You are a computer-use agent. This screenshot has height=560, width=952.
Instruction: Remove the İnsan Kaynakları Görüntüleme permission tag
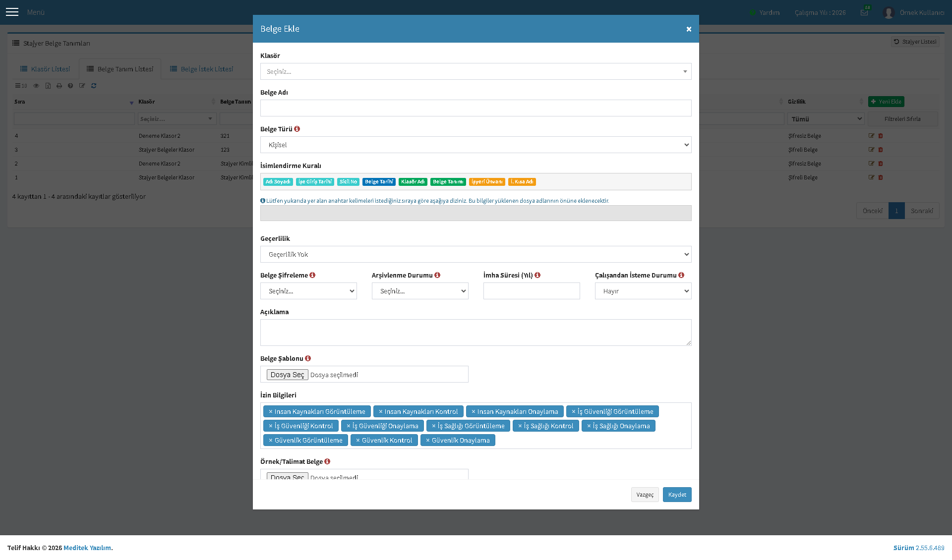[x=271, y=411]
